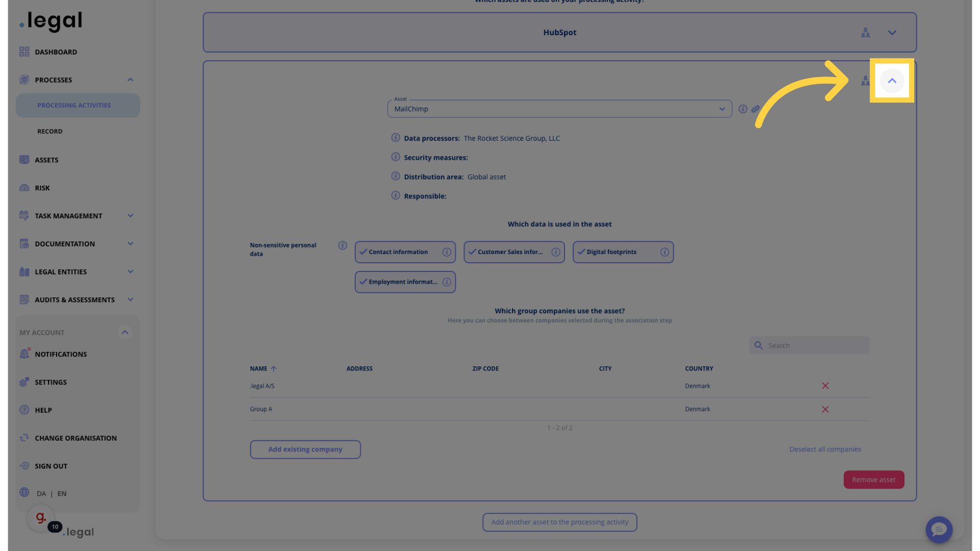Click info icon on Digital footprints chip
The height and width of the screenshot is (551, 980).
pos(665,252)
